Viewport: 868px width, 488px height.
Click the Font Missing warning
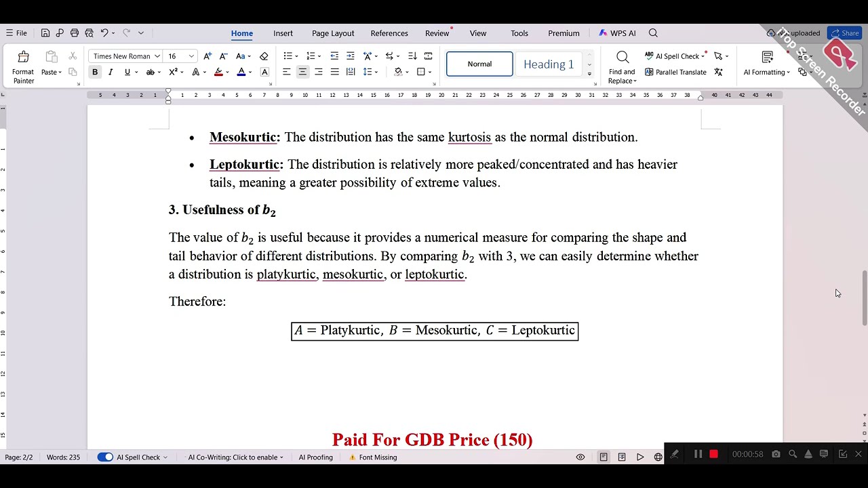pyautogui.click(x=373, y=457)
